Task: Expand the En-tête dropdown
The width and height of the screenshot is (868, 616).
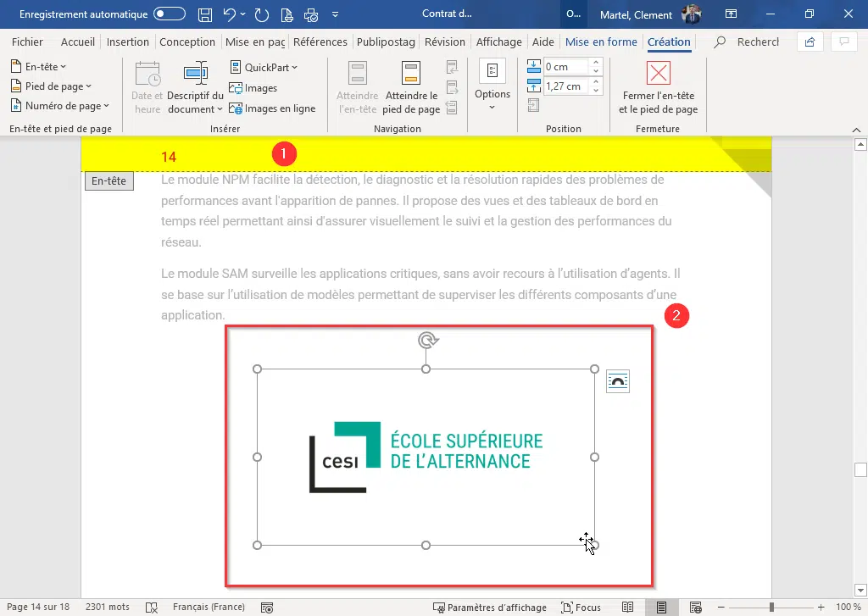Action: 38,67
